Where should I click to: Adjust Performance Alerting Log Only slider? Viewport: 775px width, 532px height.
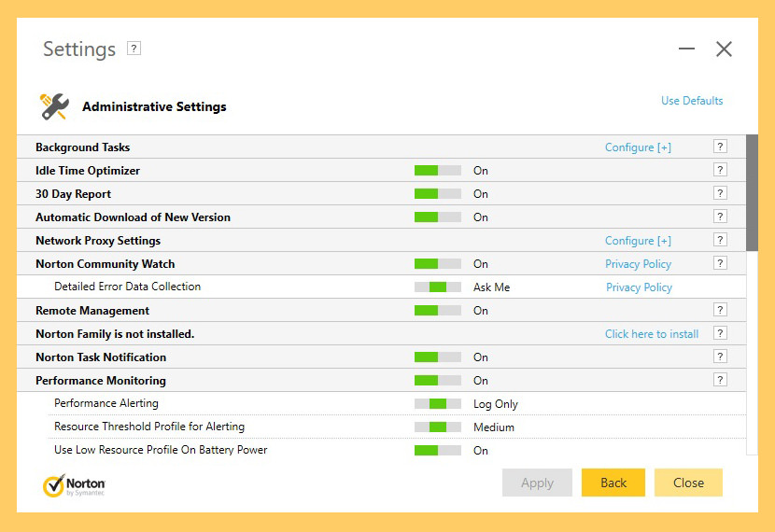point(437,403)
